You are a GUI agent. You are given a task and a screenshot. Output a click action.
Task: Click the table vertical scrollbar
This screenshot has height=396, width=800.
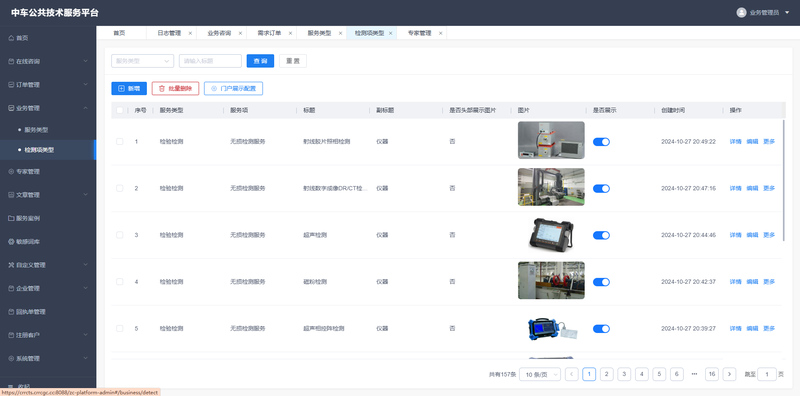(x=784, y=181)
